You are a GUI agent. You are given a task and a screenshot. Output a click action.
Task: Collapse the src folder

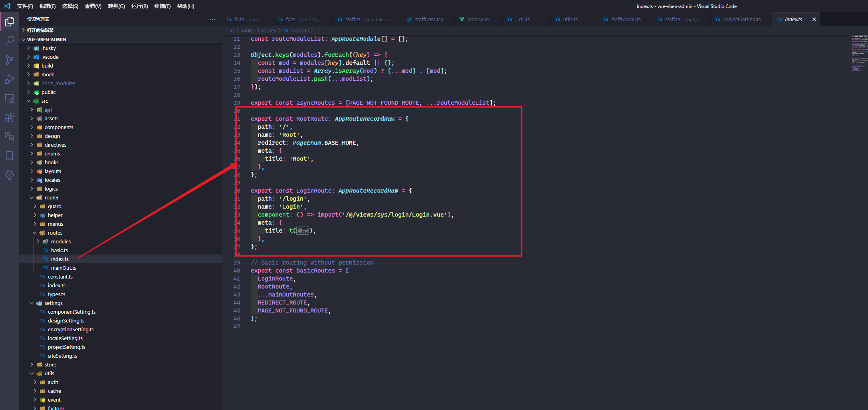click(x=28, y=101)
